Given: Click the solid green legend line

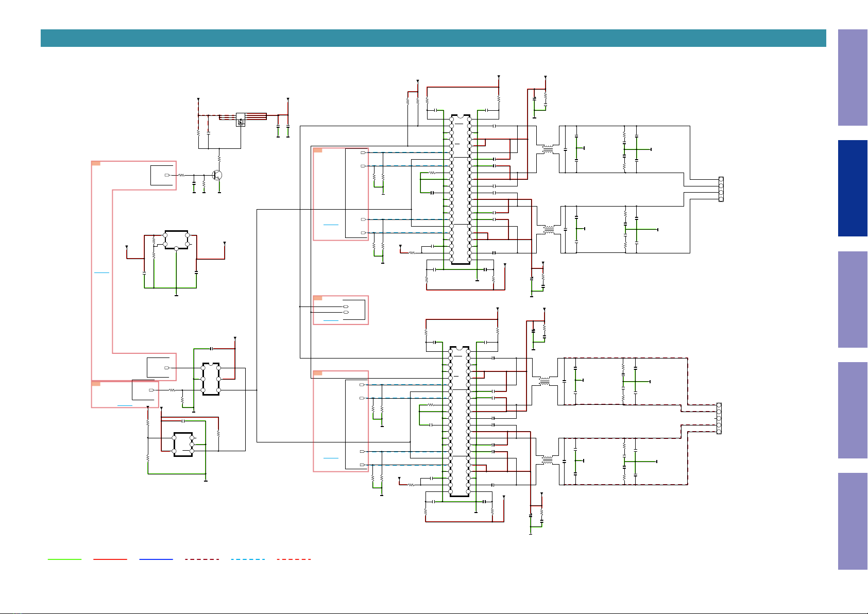Looking at the screenshot, I should coord(64,559).
